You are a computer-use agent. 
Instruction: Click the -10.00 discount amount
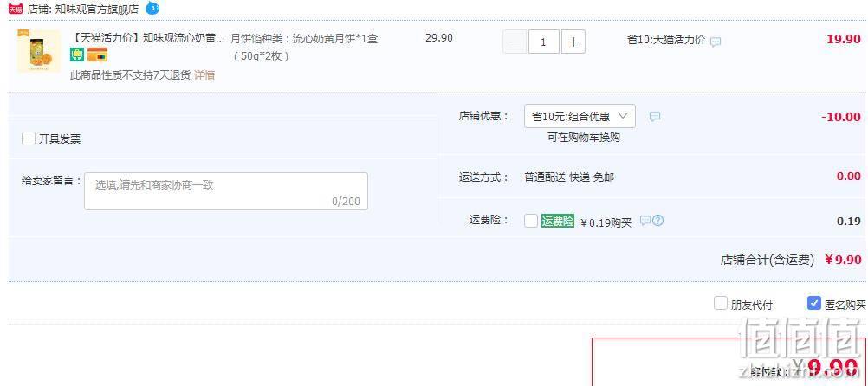[841, 117]
